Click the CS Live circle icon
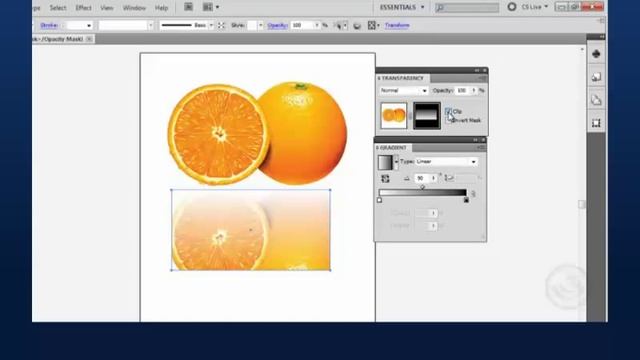640x360 pixels. [x=511, y=7]
